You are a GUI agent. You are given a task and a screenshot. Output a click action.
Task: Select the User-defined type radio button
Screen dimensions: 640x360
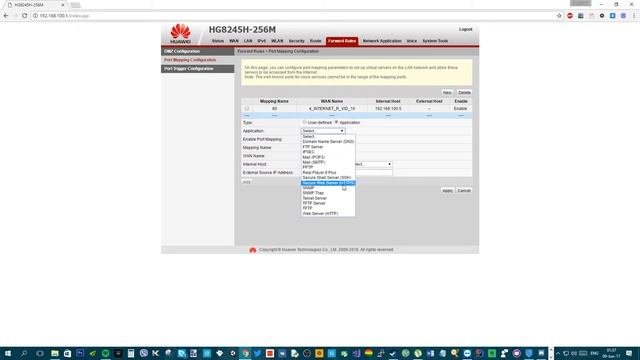point(304,122)
